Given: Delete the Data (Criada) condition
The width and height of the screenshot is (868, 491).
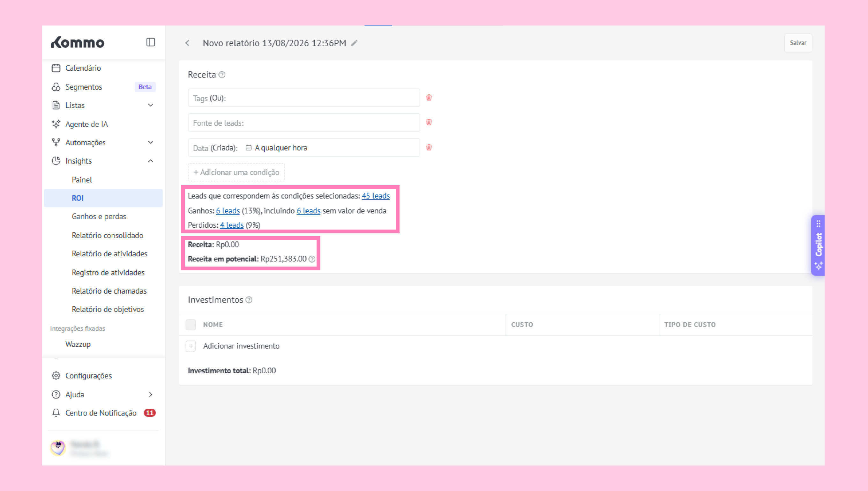Looking at the screenshot, I should pos(429,147).
